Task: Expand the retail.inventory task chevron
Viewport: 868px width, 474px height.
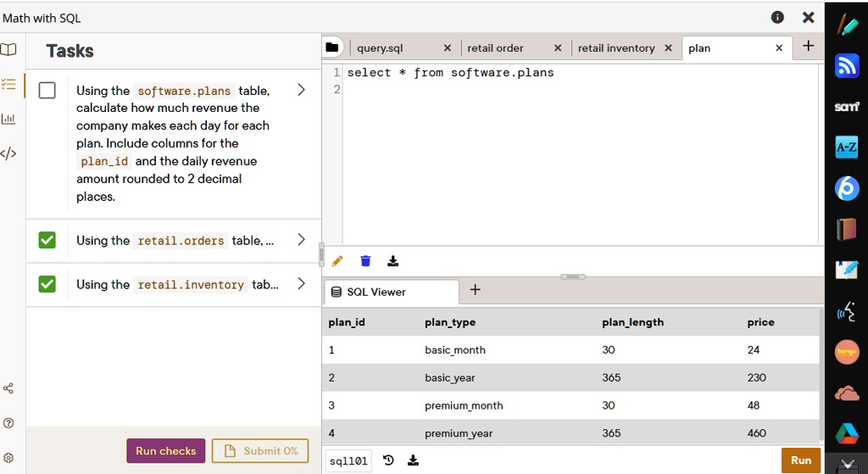Action: pyautogui.click(x=301, y=284)
